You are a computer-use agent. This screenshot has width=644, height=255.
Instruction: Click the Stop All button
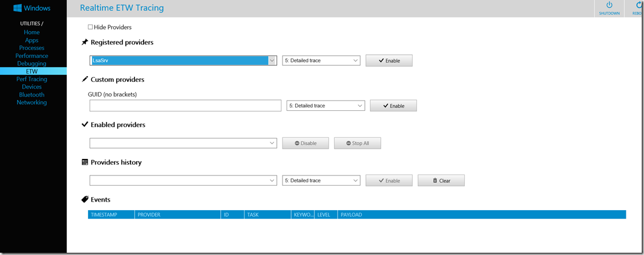pyautogui.click(x=357, y=143)
